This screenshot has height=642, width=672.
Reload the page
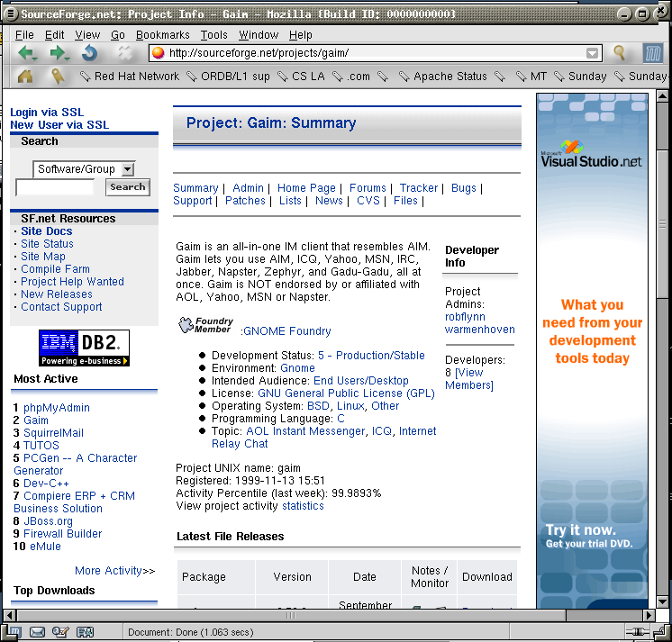coord(90,53)
